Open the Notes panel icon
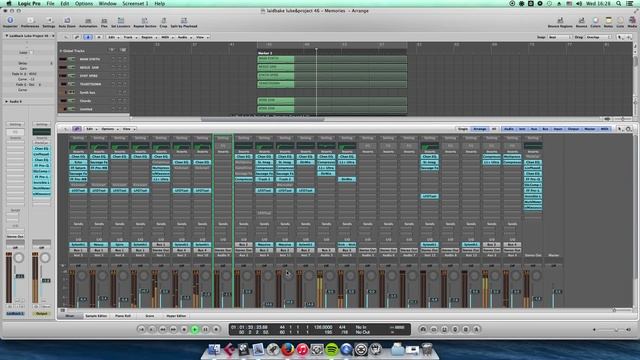Image resolution: width=640 pixels, height=360 pixels. (609, 20)
